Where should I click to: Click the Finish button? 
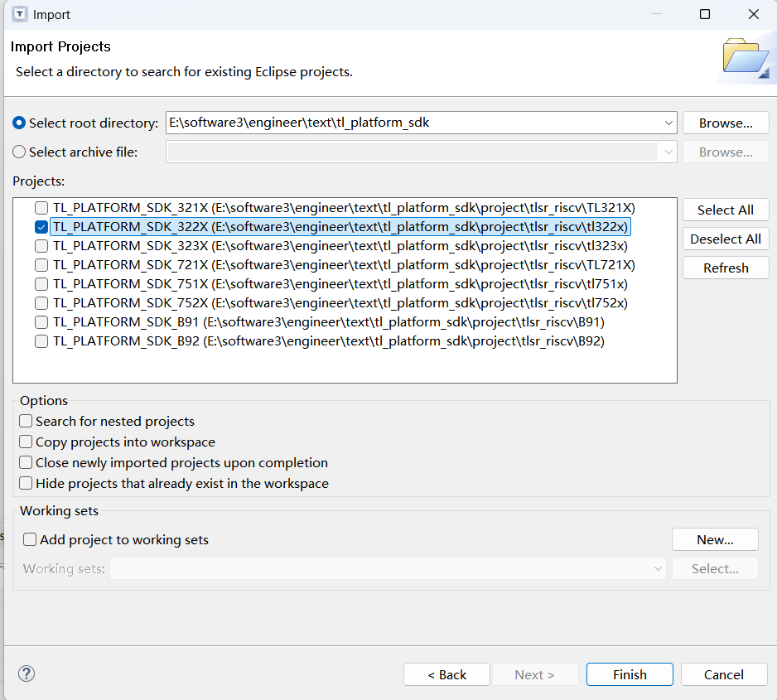(630, 674)
